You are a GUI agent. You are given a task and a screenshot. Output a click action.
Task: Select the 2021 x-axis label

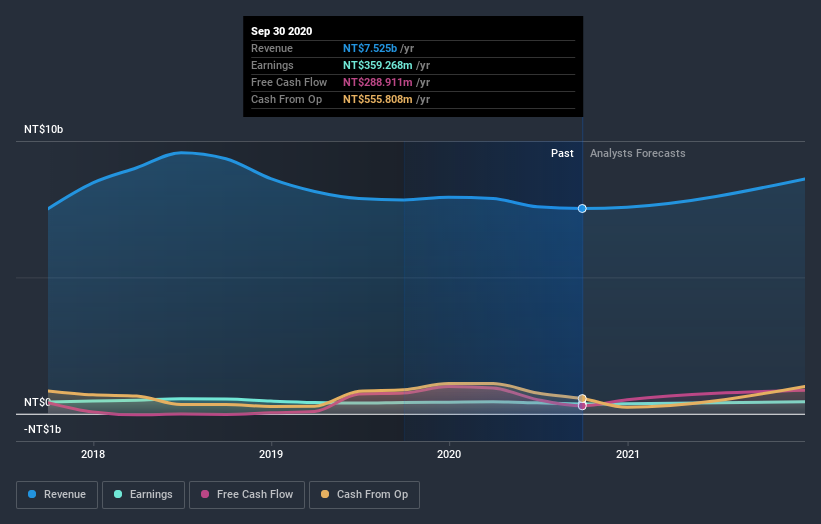(x=627, y=454)
